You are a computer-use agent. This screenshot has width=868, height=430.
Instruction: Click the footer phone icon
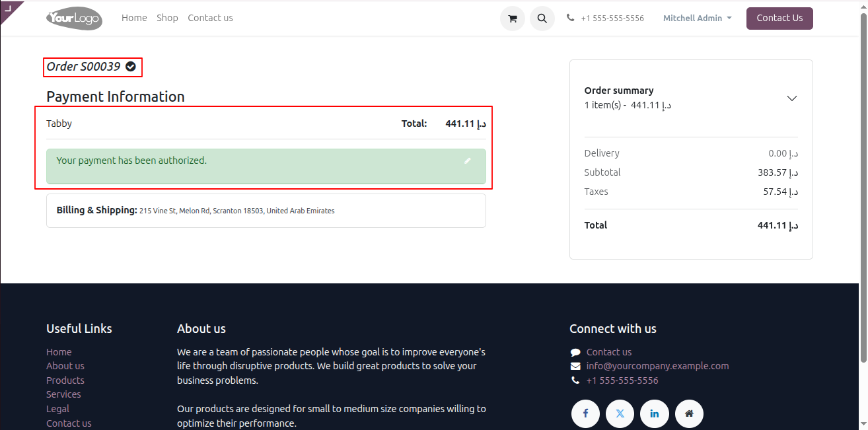575,380
